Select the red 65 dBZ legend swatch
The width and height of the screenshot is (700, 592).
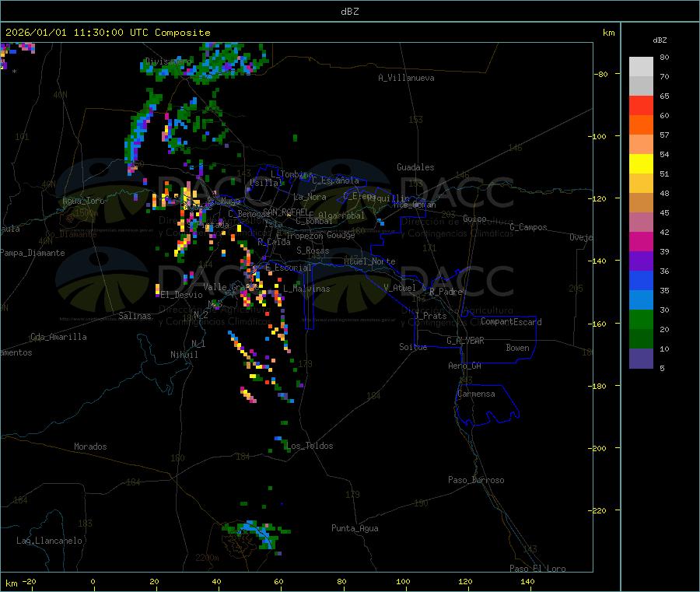[x=641, y=106]
